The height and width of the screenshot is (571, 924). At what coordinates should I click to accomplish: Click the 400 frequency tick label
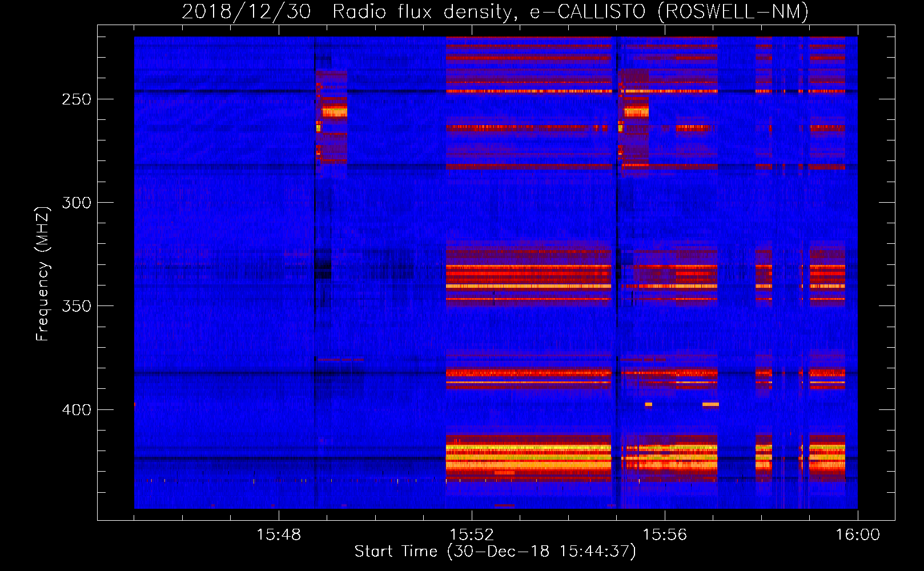(77, 410)
